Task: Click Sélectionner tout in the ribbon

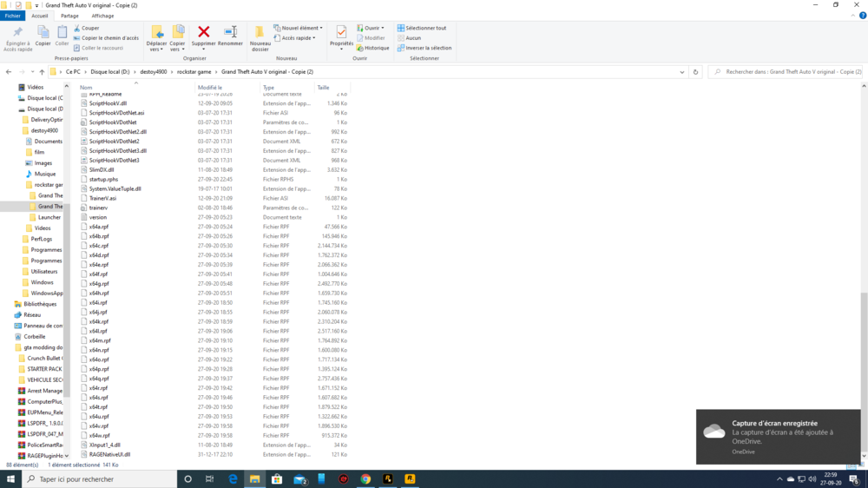Action: [421, 28]
